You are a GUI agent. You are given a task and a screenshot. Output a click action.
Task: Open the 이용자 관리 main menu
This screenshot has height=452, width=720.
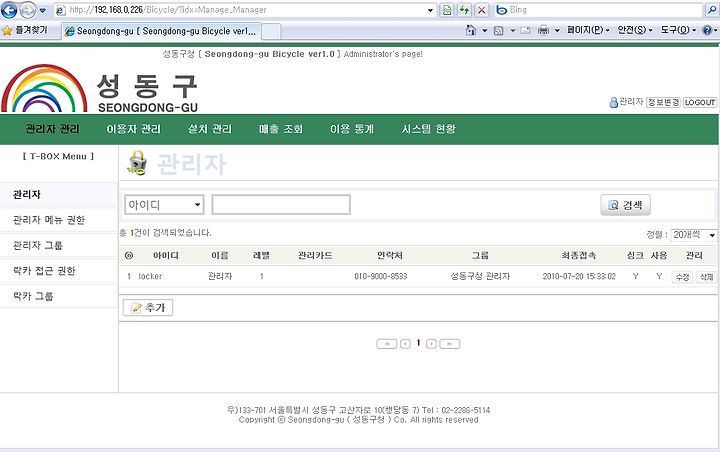click(x=134, y=129)
